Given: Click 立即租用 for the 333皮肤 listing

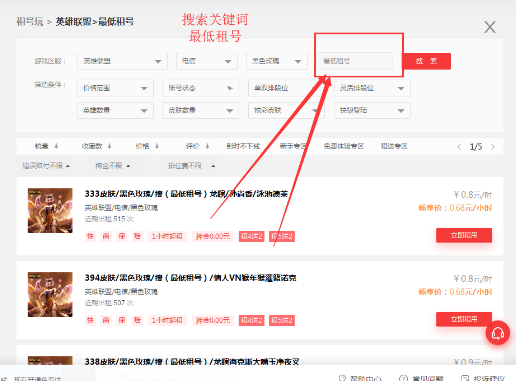Looking at the screenshot, I should pos(464,235).
